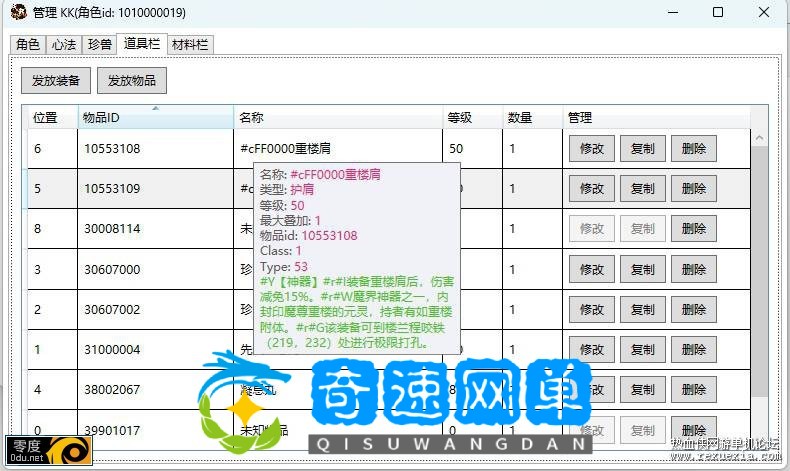This screenshot has width=790, height=471.
Task: Click the scrollbar up arrow of the item list
Action: 758,138
